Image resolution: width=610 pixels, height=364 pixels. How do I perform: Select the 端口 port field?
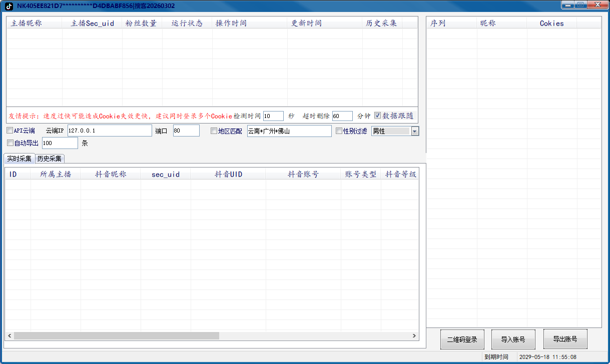point(186,130)
